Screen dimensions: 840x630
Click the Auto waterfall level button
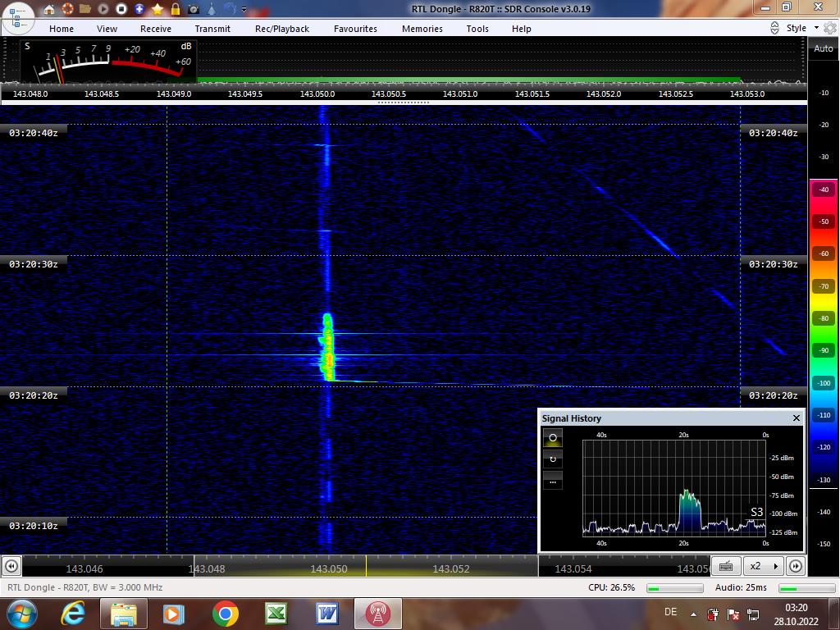824,48
